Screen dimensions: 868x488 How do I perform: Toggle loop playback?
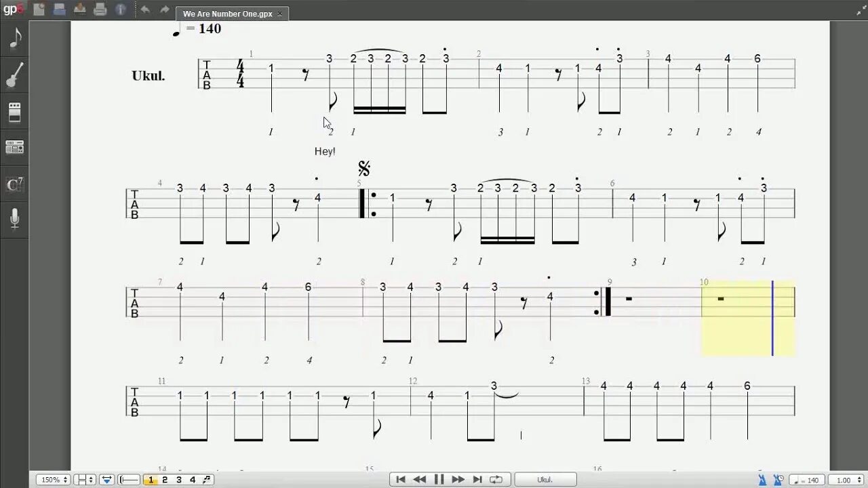(x=496, y=480)
